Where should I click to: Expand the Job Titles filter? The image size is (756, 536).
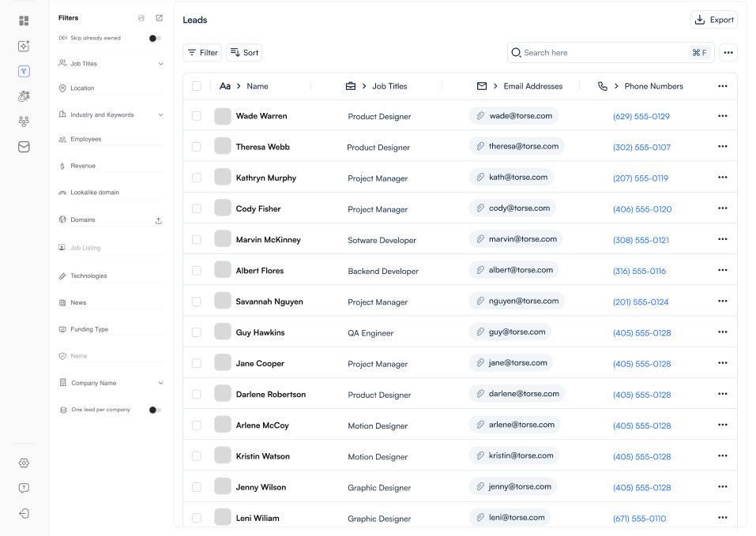coord(161,63)
